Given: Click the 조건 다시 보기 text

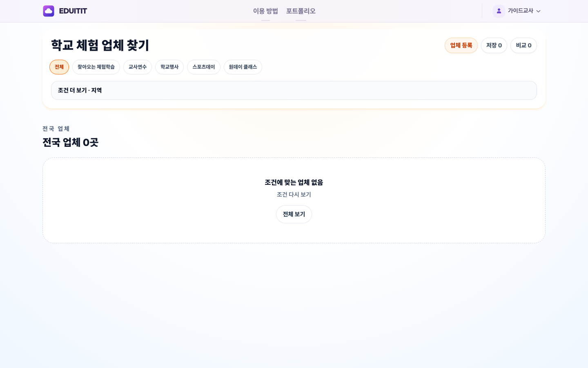Looking at the screenshot, I should (294, 195).
